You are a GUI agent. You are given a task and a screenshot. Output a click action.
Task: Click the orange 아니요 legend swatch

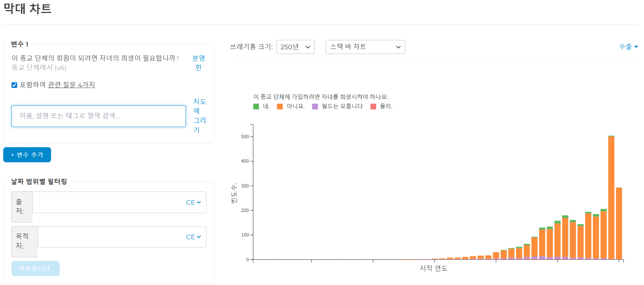point(280,107)
